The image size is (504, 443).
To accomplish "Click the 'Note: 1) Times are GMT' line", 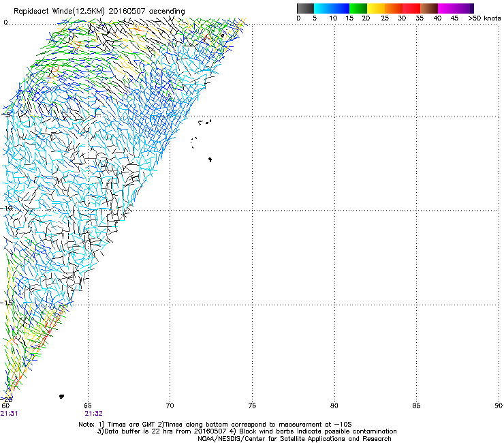I will 215,425.
